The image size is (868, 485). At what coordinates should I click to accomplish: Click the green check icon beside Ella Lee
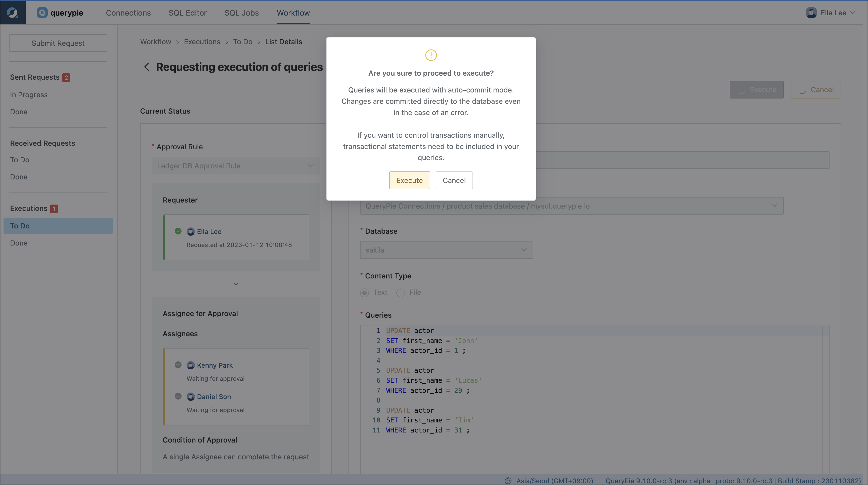[178, 231]
